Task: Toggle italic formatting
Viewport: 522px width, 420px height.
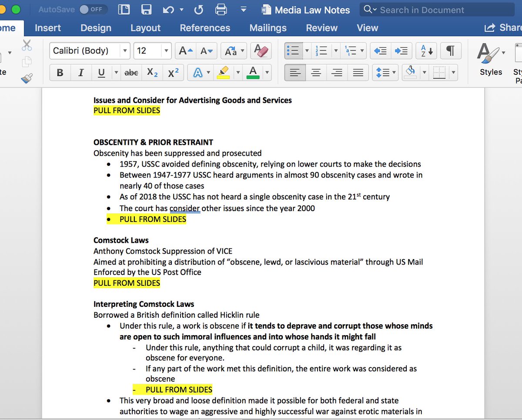Action: (x=81, y=73)
